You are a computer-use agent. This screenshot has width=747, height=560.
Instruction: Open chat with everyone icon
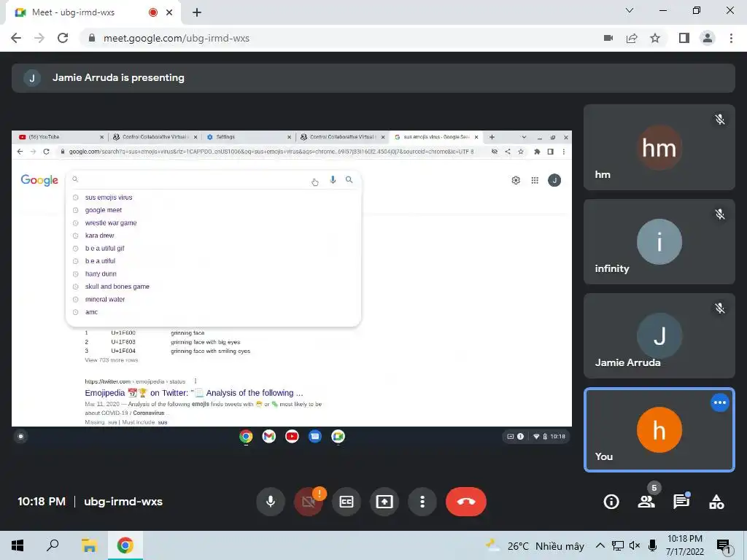click(x=681, y=502)
